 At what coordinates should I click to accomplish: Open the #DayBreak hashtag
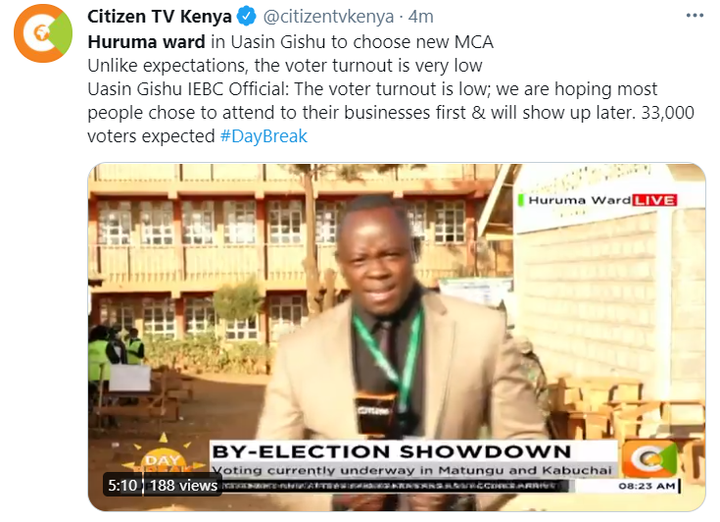(x=264, y=136)
